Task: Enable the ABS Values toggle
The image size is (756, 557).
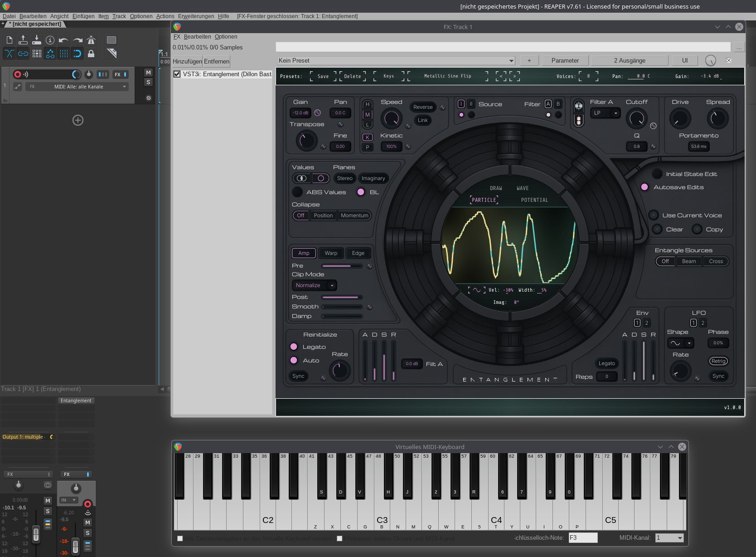Action: (x=297, y=192)
